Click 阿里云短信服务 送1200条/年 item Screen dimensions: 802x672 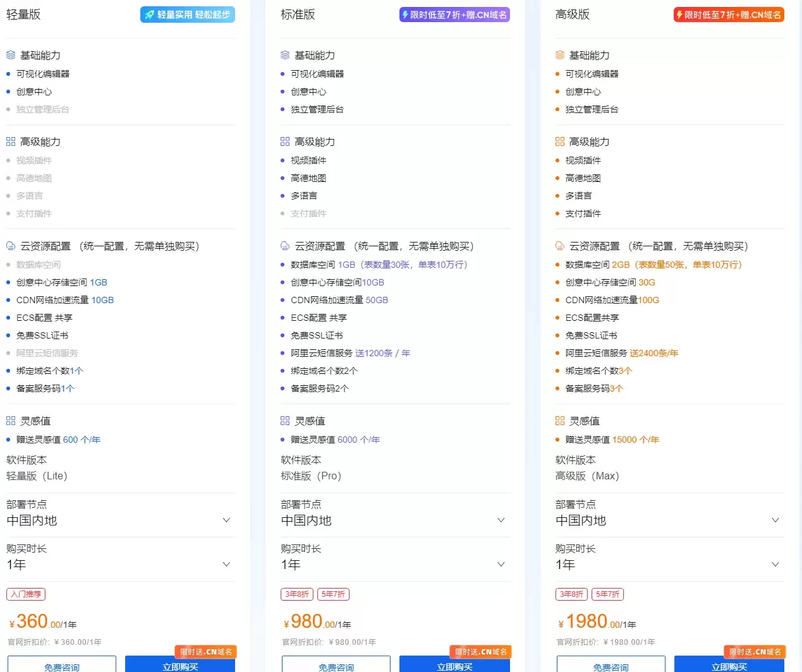[x=351, y=353]
